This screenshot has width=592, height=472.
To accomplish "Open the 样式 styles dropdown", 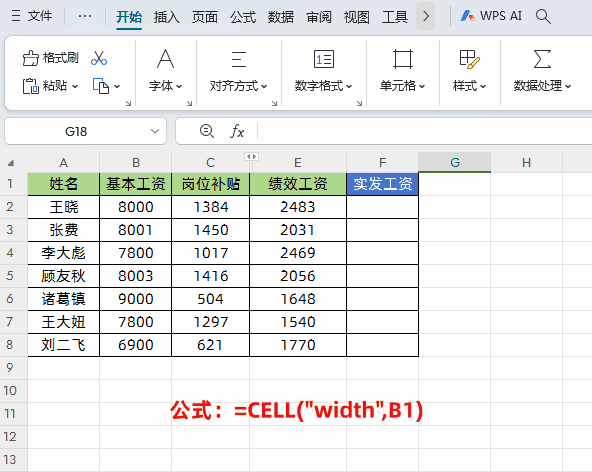I will coord(469,70).
